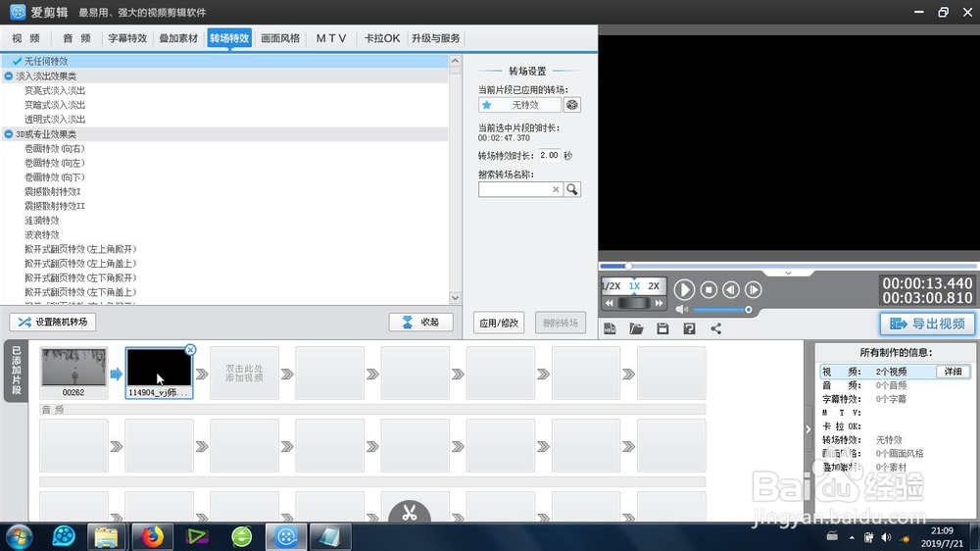Play the video preview
This screenshot has width=980, height=551.
684,289
